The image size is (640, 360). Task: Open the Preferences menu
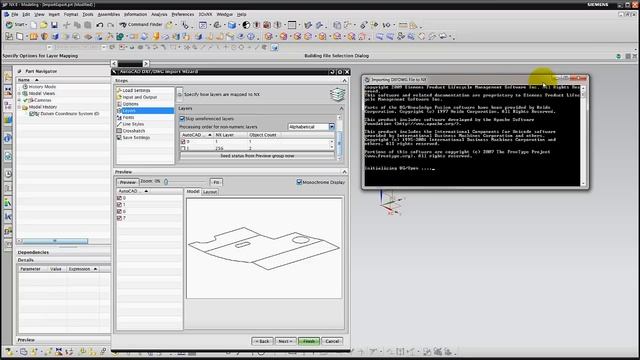point(182,14)
